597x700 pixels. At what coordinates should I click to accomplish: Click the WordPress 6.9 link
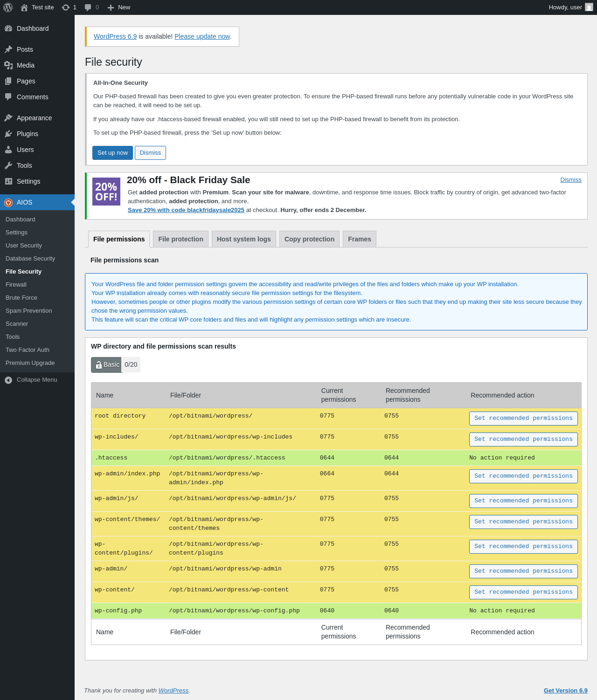coord(115,36)
